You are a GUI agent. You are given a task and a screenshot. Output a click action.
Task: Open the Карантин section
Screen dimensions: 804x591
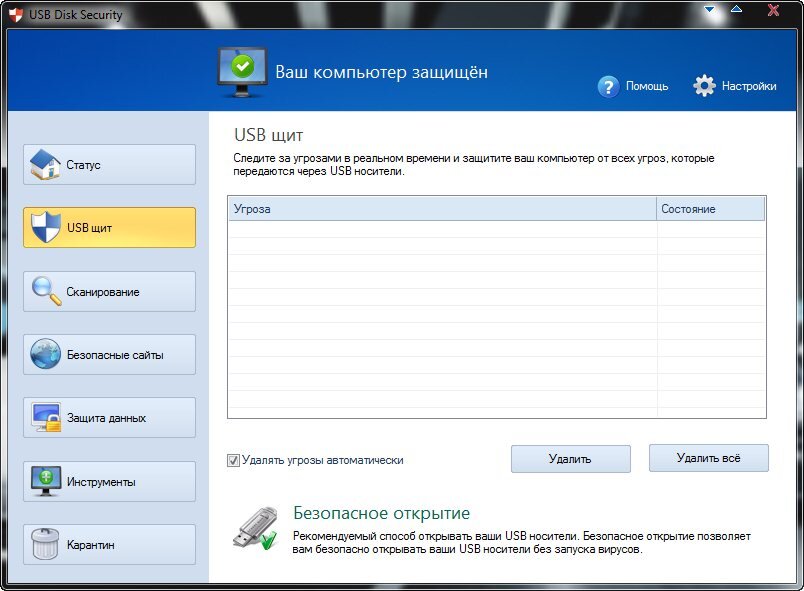pyautogui.click(x=109, y=544)
